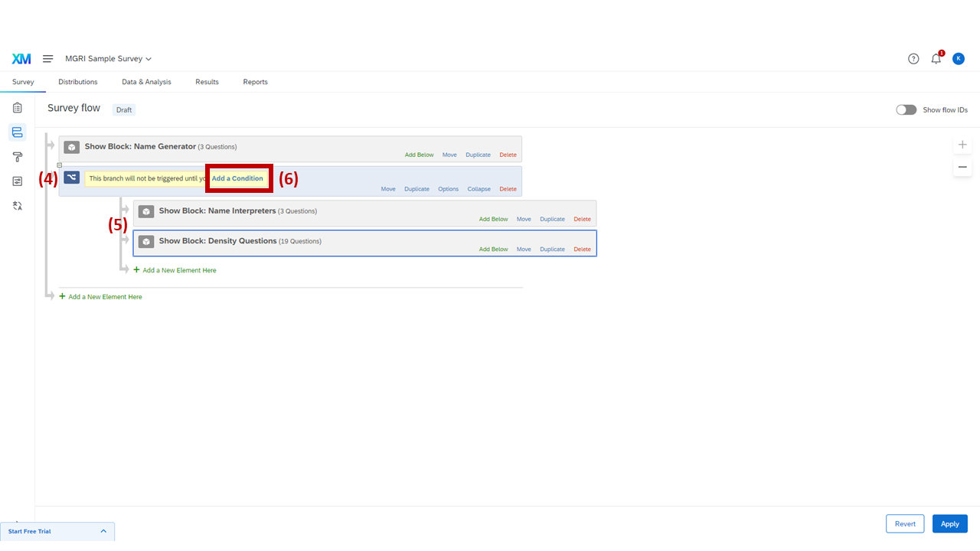This screenshot has width=980, height=551.
Task: Collapse the branch using small minus box
Action: click(60, 165)
